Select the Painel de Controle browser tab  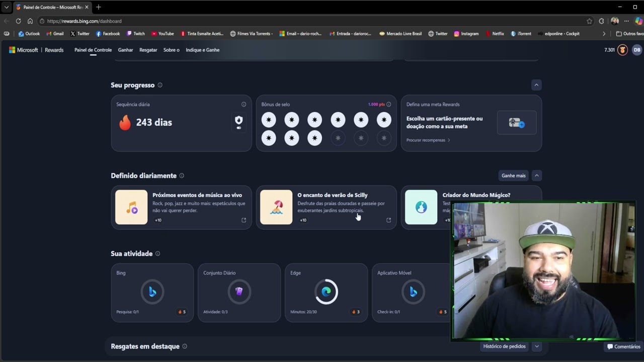pos(52,7)
